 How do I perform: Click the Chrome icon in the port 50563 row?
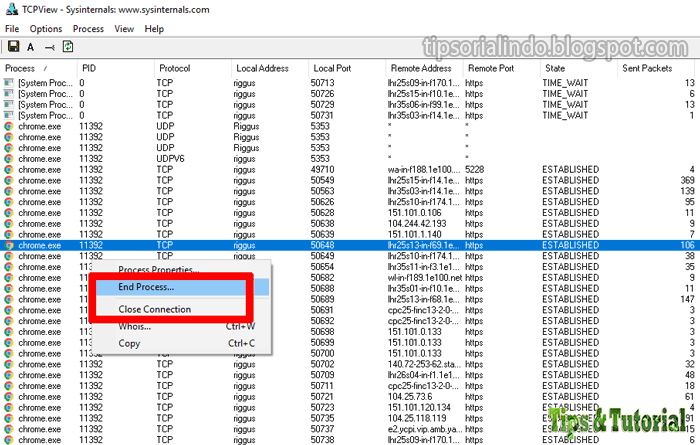pos(8,191)
